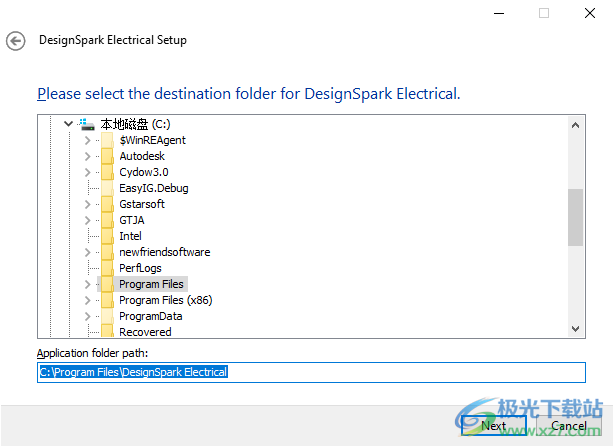Click the Program Files folder icon
The width and height of the screenshot is (614, 447).
107,284
